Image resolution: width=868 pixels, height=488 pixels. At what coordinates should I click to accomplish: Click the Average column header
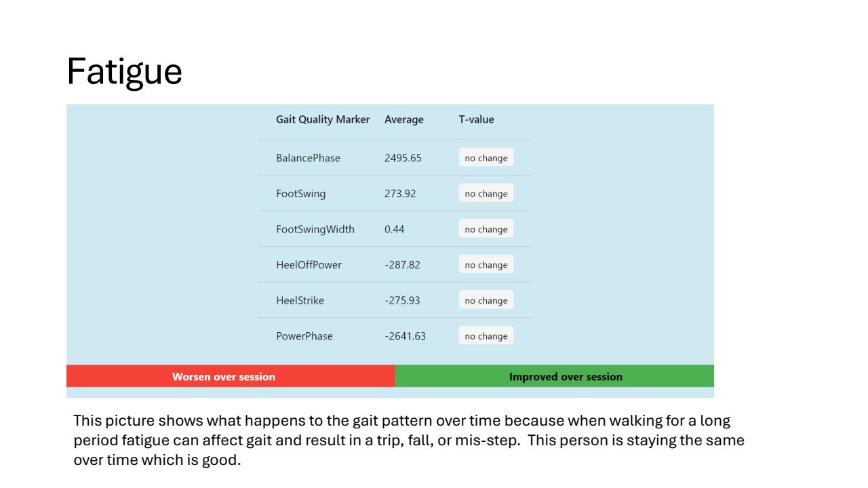[403, 119]
